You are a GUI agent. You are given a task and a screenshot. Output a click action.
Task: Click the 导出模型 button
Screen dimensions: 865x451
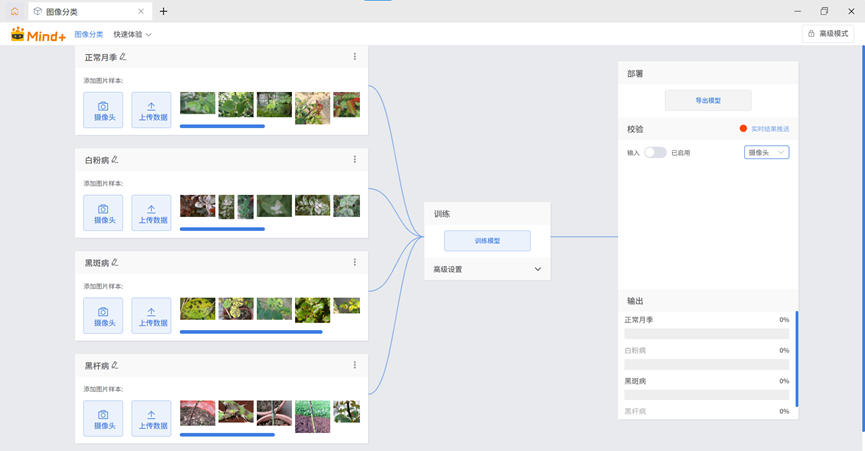coord(708,100)
